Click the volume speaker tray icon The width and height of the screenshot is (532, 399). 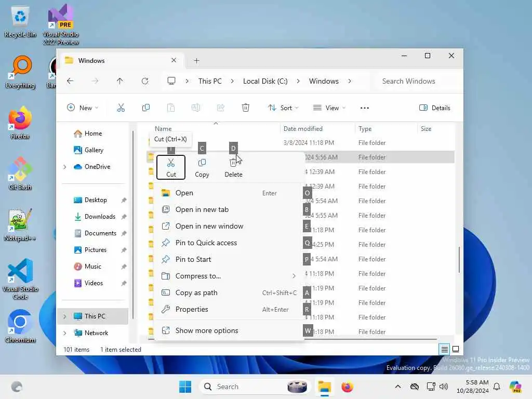click(444, 387)
